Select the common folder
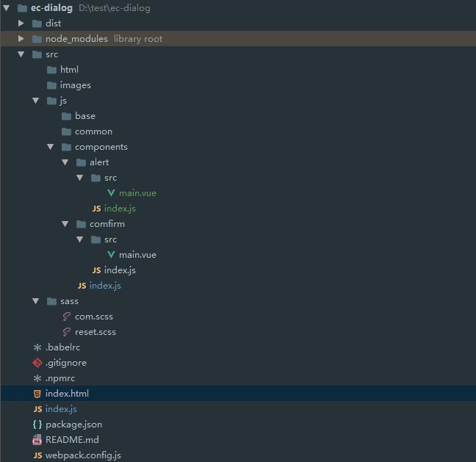Viewport: 476px width, 462px height. tap(93, 131)
